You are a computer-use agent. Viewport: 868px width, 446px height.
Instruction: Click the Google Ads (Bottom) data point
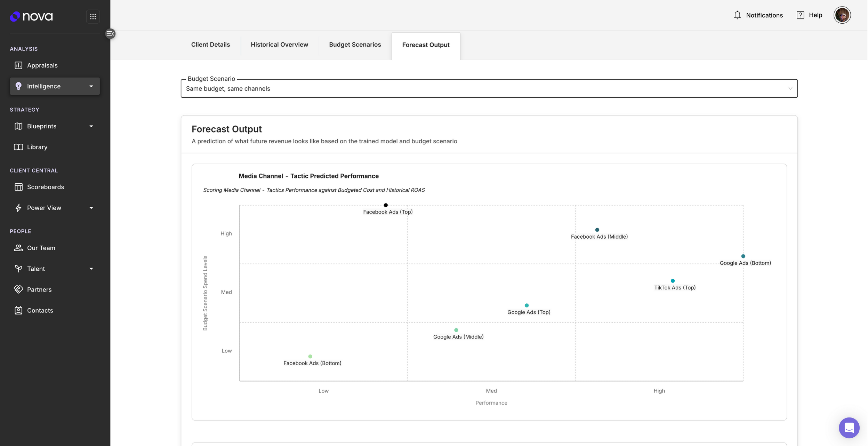pos(743,256)
